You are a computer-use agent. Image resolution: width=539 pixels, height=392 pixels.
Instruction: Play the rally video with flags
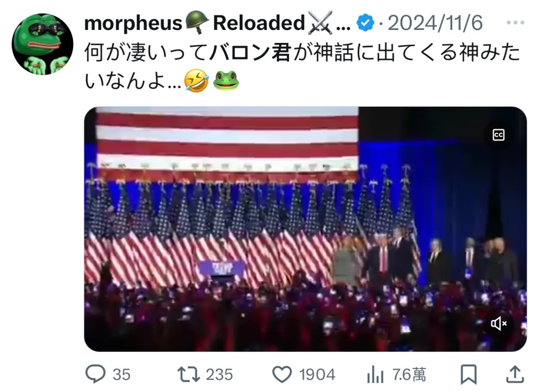pos(305,229)
